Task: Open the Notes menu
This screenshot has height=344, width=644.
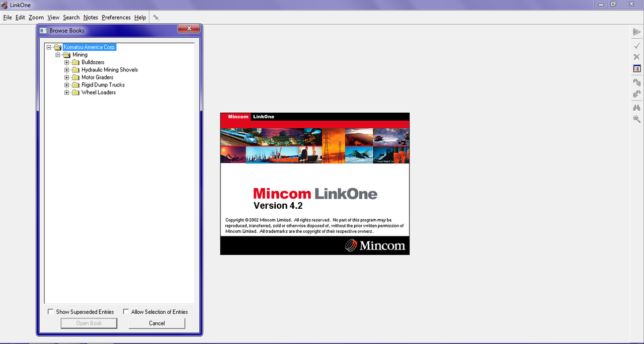Action: tap(91, 17)
